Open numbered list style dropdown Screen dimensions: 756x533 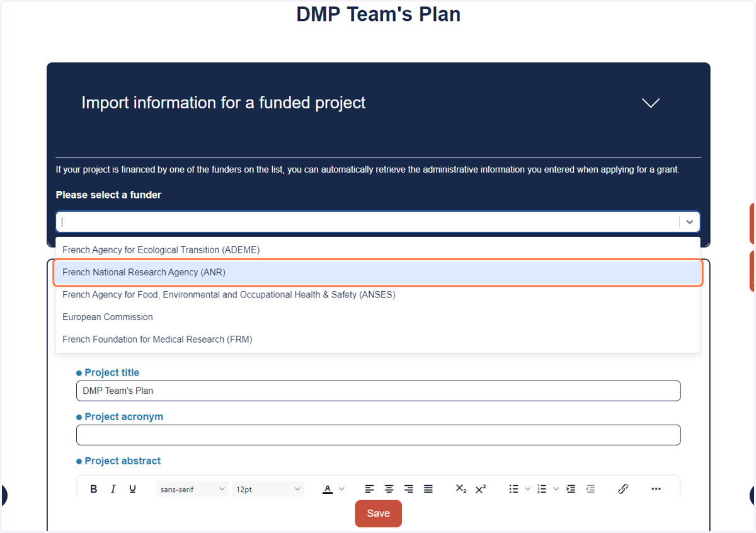[x=556, y=489]
